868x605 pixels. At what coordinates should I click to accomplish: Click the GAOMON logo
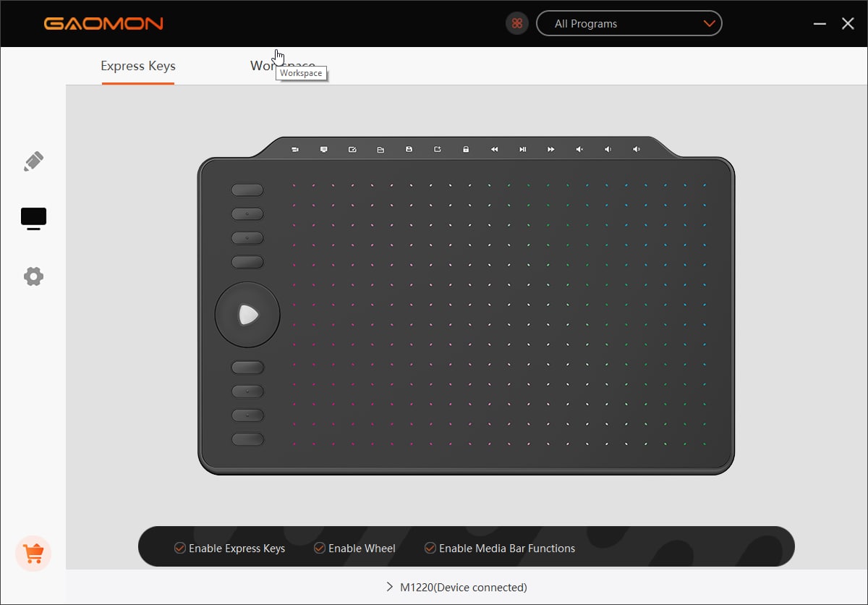coord(103,23)
